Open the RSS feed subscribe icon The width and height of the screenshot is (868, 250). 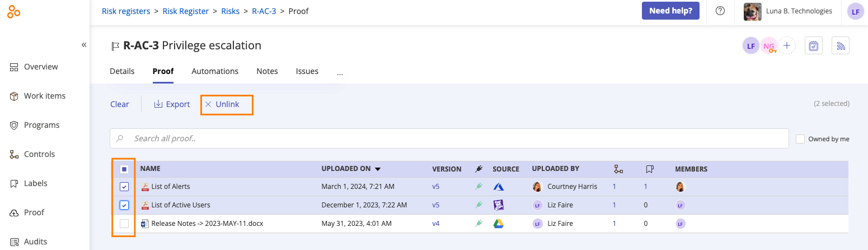[841, 46]
